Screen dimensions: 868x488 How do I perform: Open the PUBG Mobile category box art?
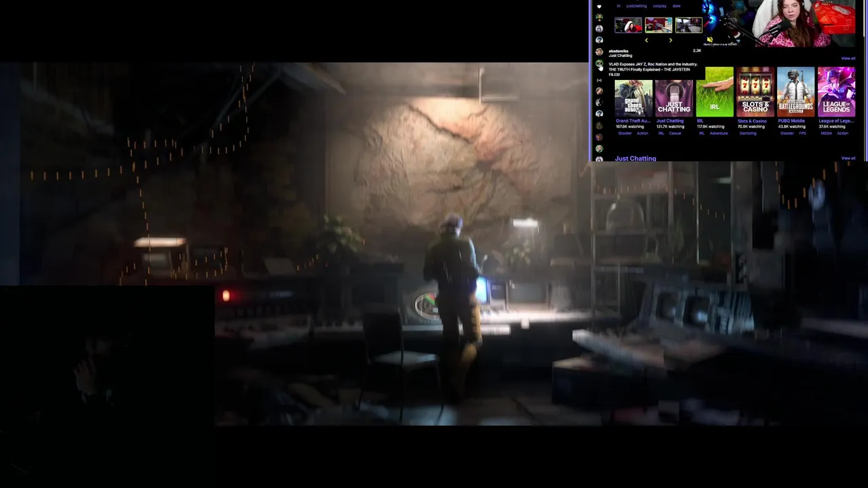(x=795, y=92)
